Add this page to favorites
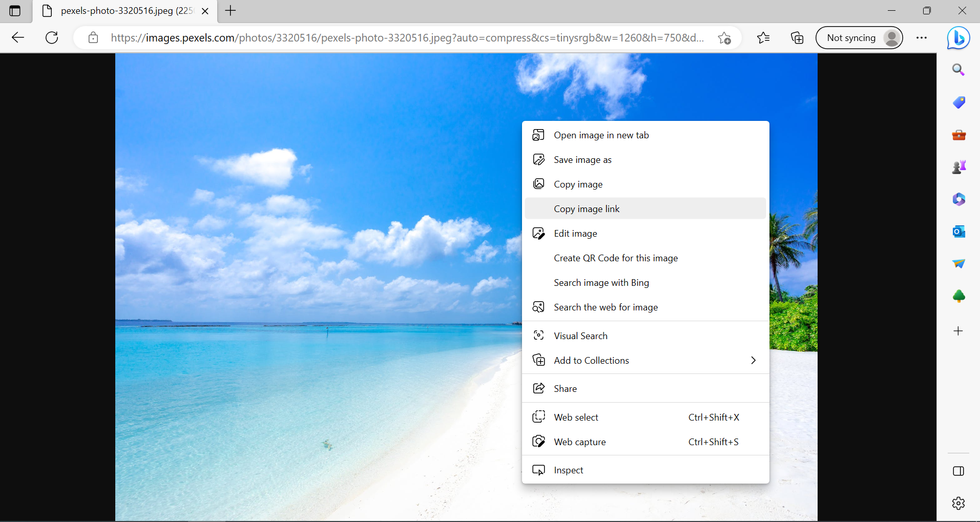Image resolution: width=980 pixels, height=522 pixels. (724, 38)
